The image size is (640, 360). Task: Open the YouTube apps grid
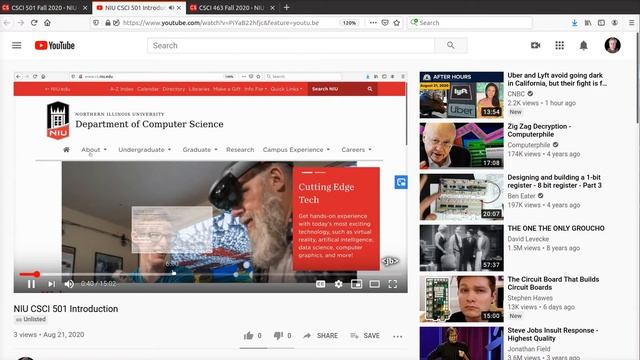pos(560,45)
